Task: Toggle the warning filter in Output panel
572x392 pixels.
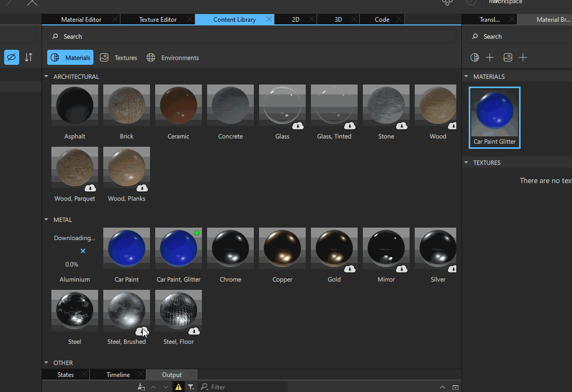Action: tap(179, 387)
